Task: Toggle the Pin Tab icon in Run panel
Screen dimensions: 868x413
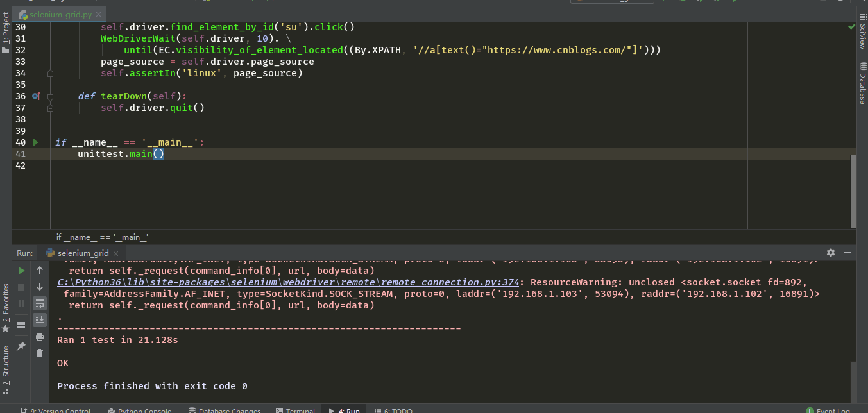Action: (21, 346)
